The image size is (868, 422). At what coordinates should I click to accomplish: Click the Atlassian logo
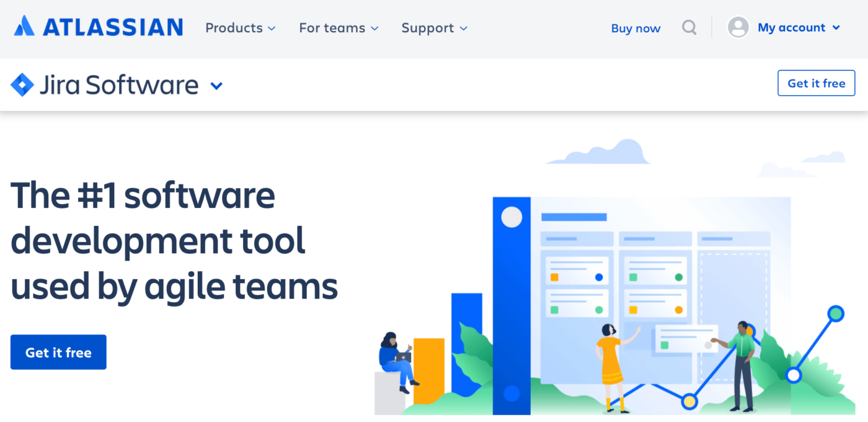99,27
